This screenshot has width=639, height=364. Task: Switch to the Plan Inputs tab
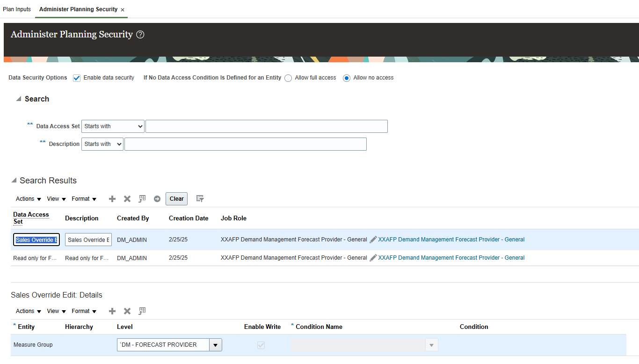click(x=17, y=9)
